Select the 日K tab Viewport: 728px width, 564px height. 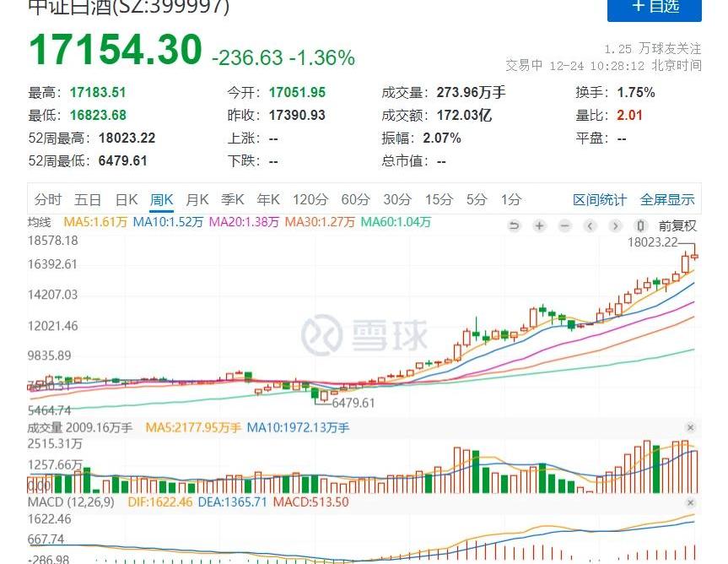pyautogui.click(x=127, y=200)
